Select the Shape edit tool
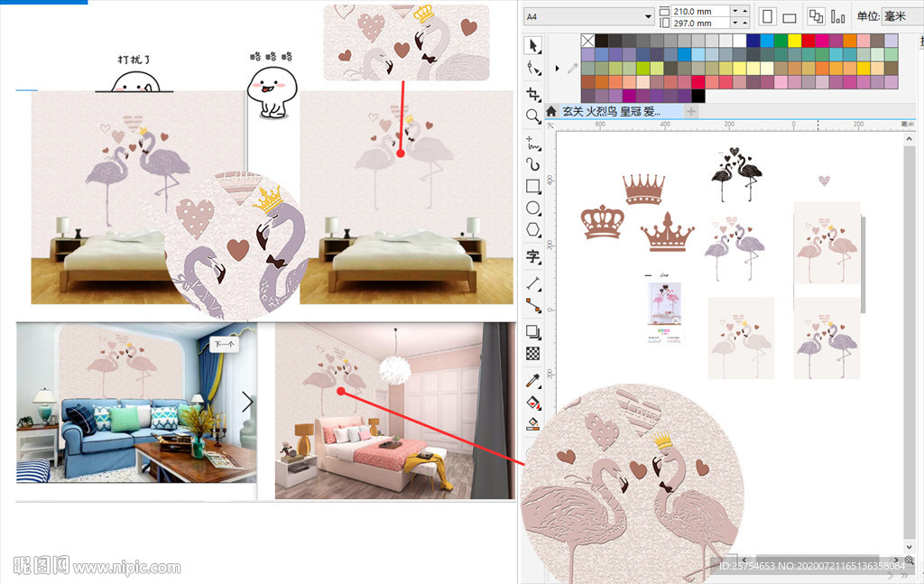Image resolution: width=924 pixels, height=584 pixels. 533,69
